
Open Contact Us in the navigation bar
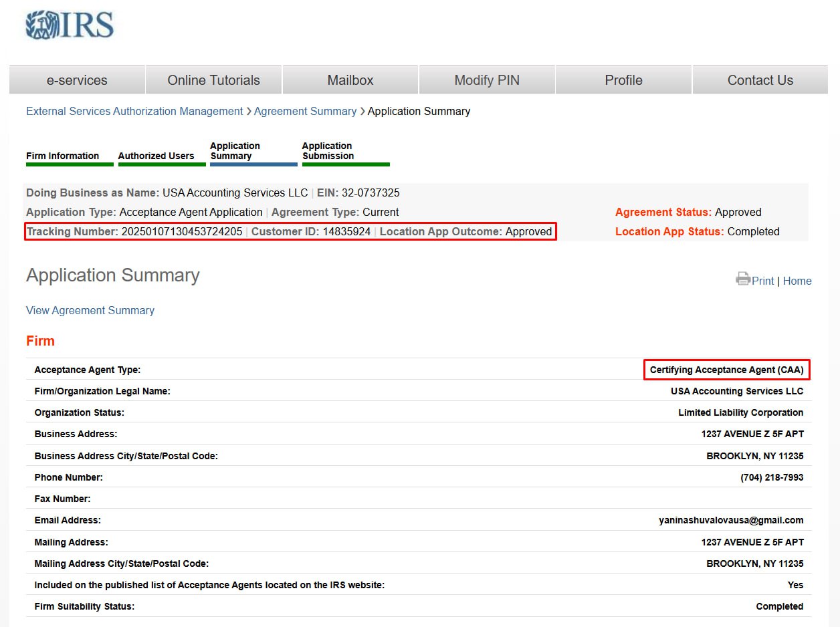[x=760, y=80]
